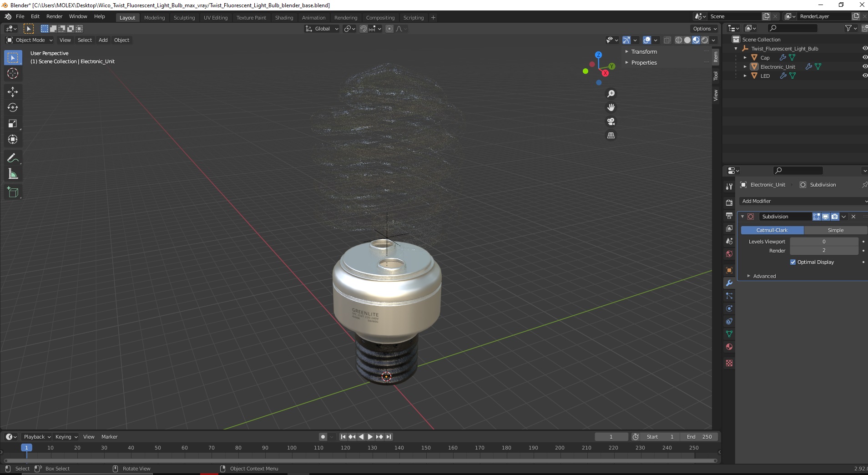The image size is (868, 475).
Task: Open the Output properties tab
Action: pyautogui.click(x=729, y=215)
